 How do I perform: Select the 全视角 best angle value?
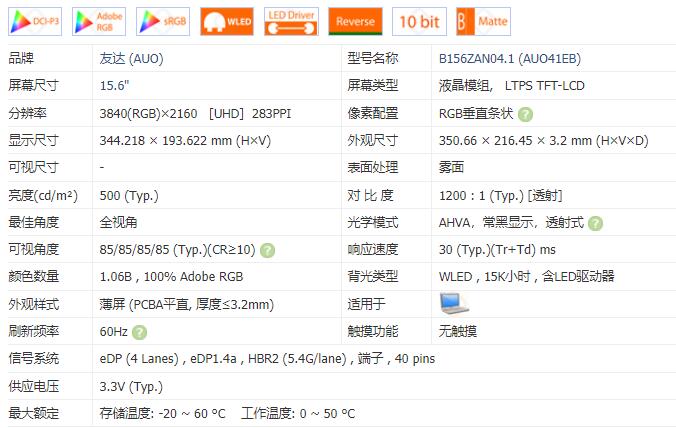tap(119, 222)
